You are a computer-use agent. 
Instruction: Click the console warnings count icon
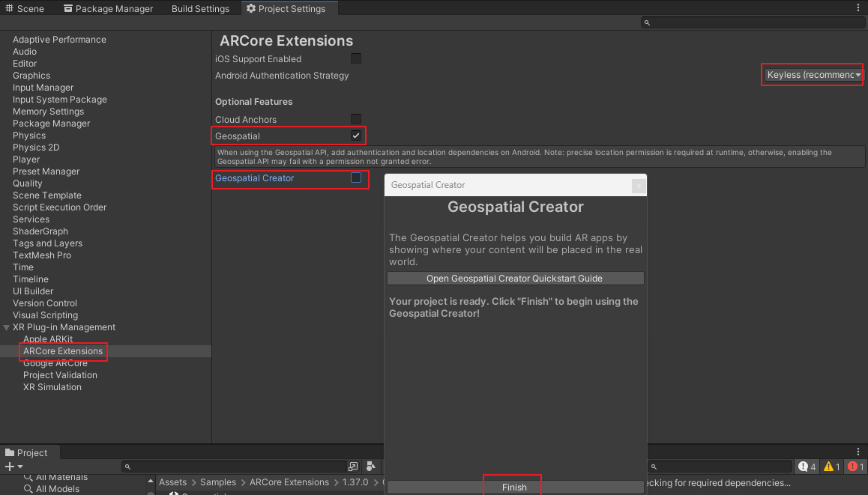tap(831, 467)
